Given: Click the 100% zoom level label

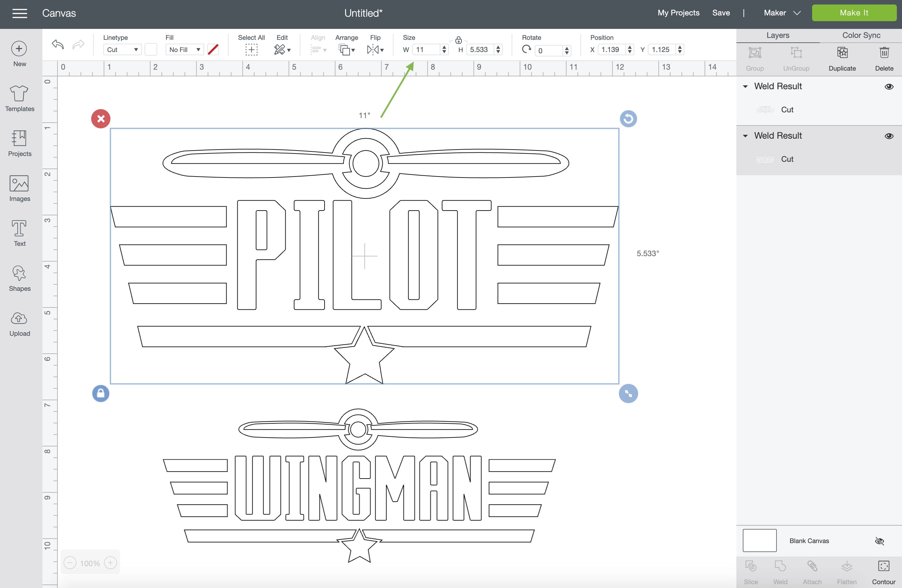Looking at the screenshot, I should pyautogui.click(x=90, y=563).
